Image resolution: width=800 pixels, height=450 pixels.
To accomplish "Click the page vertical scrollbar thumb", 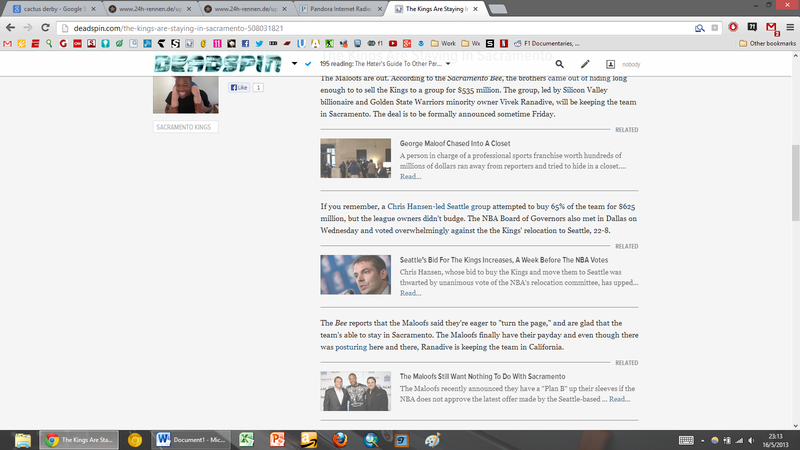I will pos(795,183).
